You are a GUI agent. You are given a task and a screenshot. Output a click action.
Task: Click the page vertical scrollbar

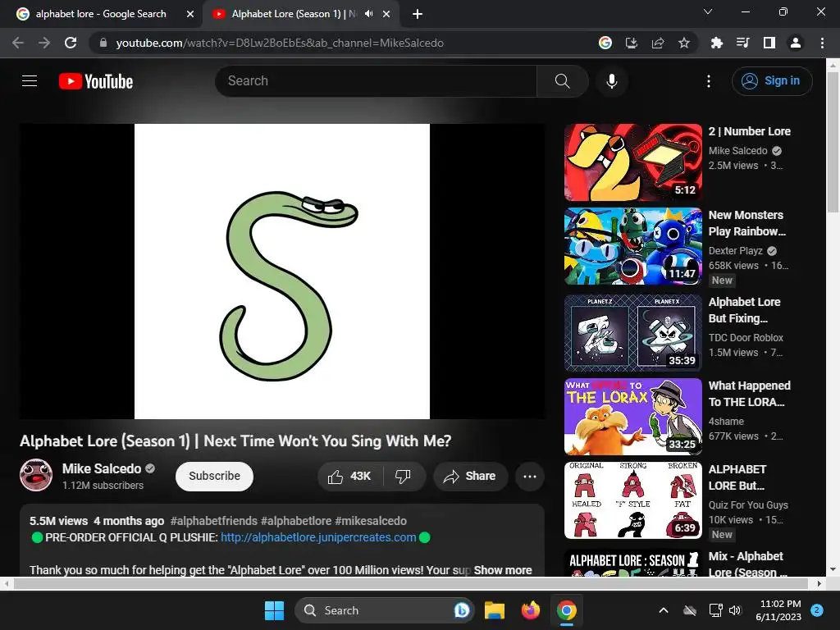(833, 143)
